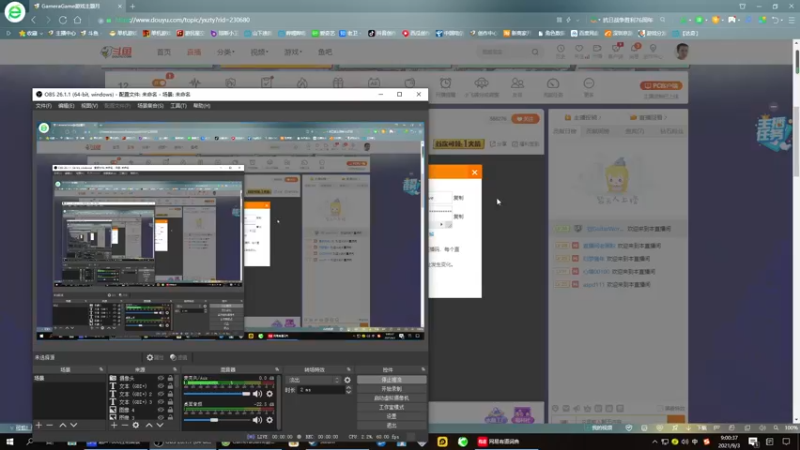Mute the 桌面音频 speaker icon
Screen dimensions: 800x450
coord(257,420)
